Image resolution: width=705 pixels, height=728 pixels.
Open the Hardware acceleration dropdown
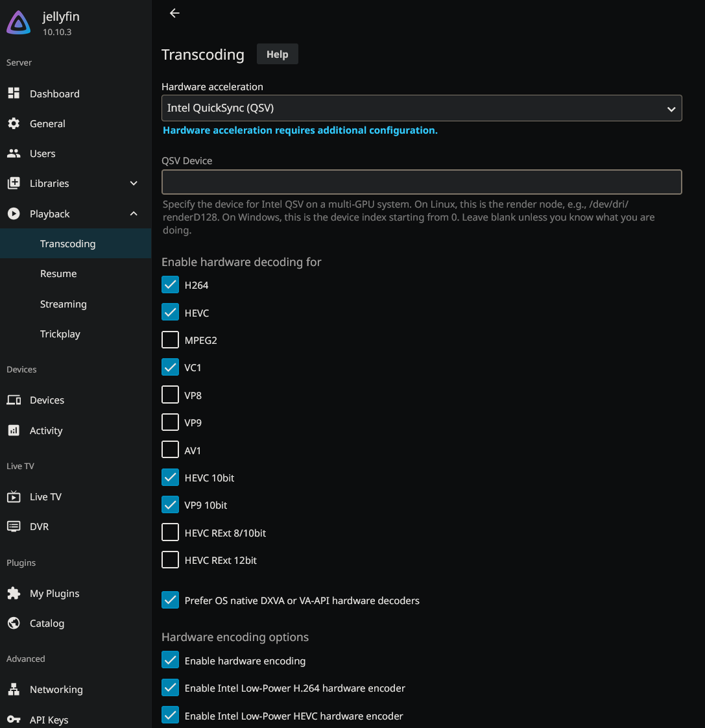coord(422,108)
